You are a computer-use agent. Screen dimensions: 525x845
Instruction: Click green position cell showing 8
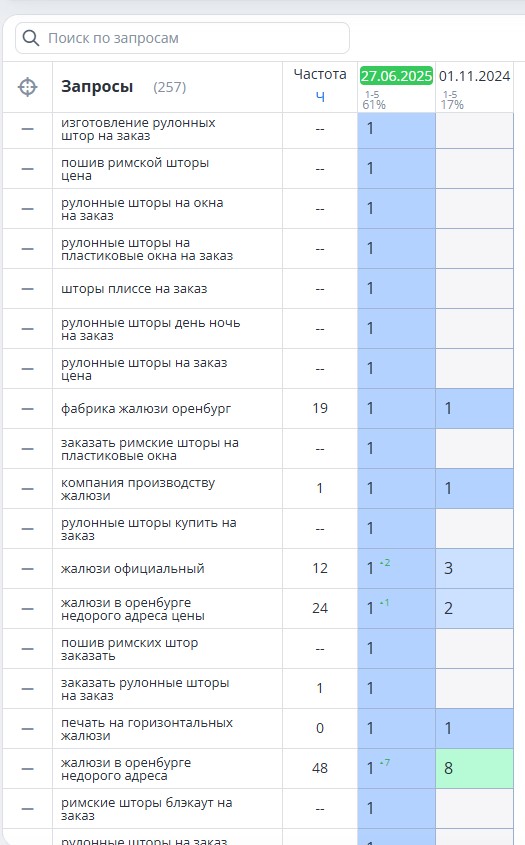(474, 768)
